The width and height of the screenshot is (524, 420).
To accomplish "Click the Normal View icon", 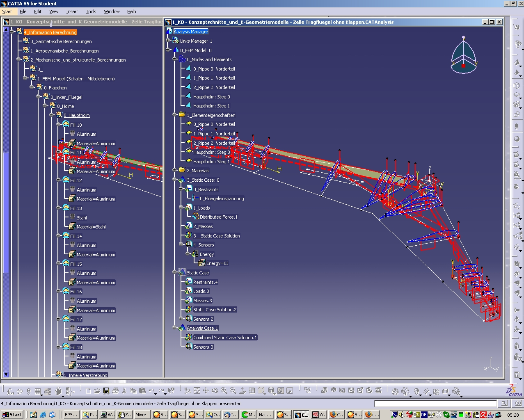I will pos(242,391).
